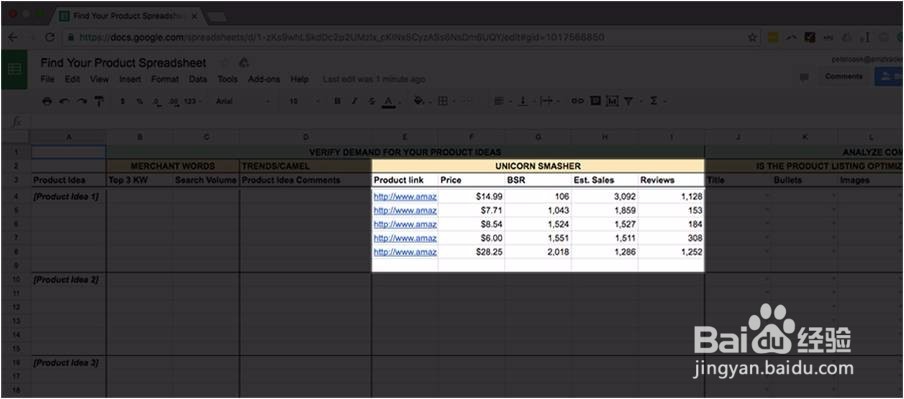
Task: Select the [Product Idea 1] cell
Action: coord(69,197)
